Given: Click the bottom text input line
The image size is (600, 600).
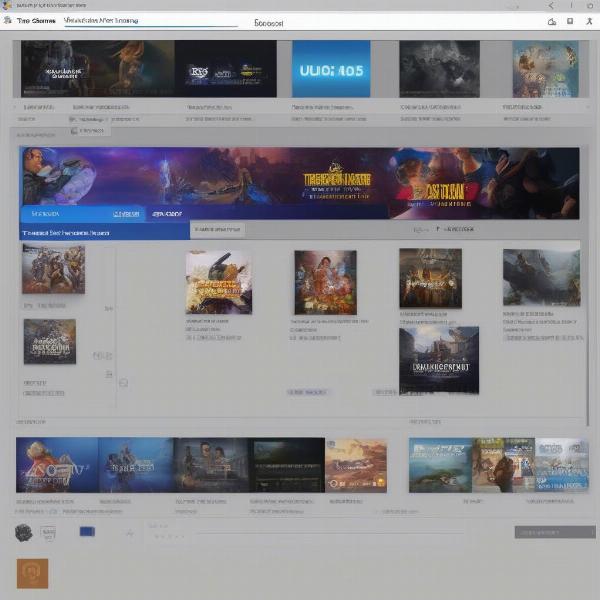Looking at the screenshot, I should [x=331, y=532].
